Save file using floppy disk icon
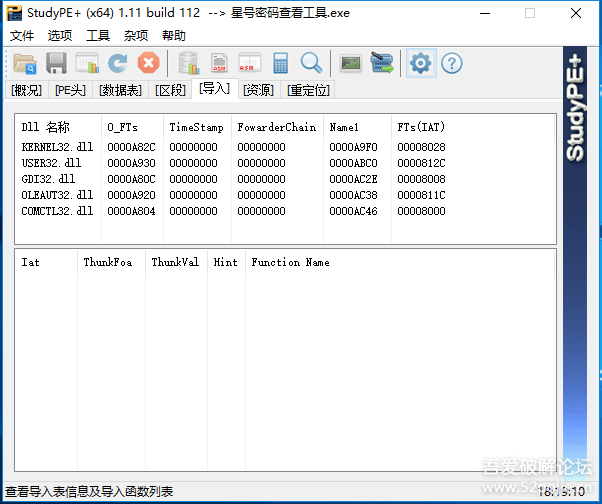The image size is (602, 504). [x=56, y=63]
